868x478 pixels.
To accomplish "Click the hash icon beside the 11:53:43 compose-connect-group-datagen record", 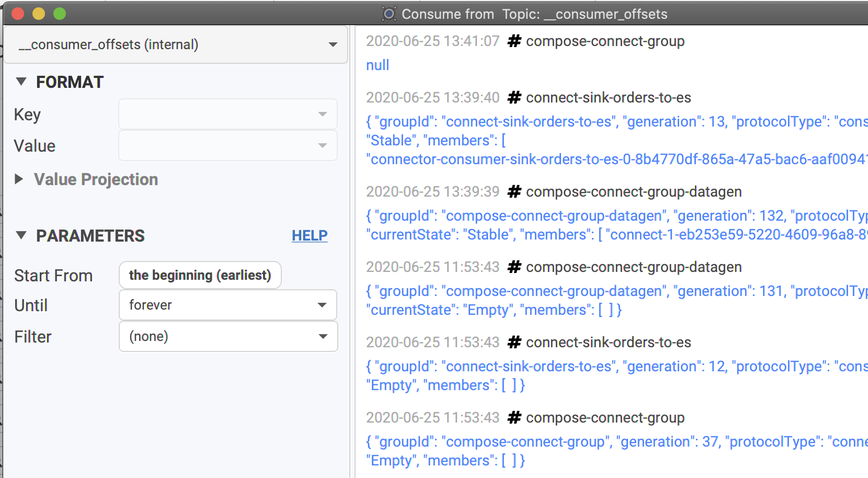I will tap(515, 267).
